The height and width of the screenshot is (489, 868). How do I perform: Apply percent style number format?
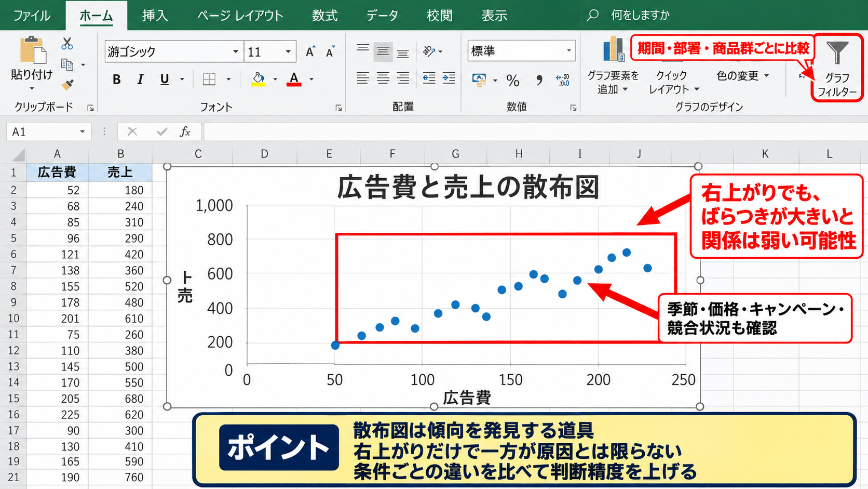tap(513, 80)
